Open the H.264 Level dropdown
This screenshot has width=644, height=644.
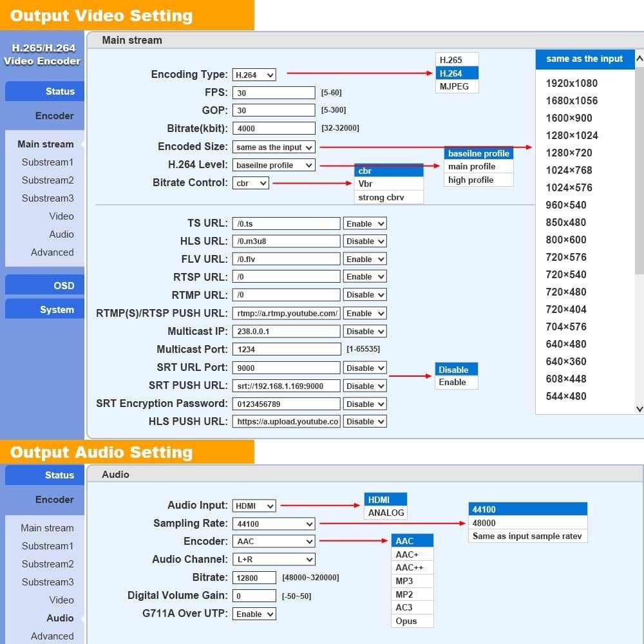tap(274, 166)
